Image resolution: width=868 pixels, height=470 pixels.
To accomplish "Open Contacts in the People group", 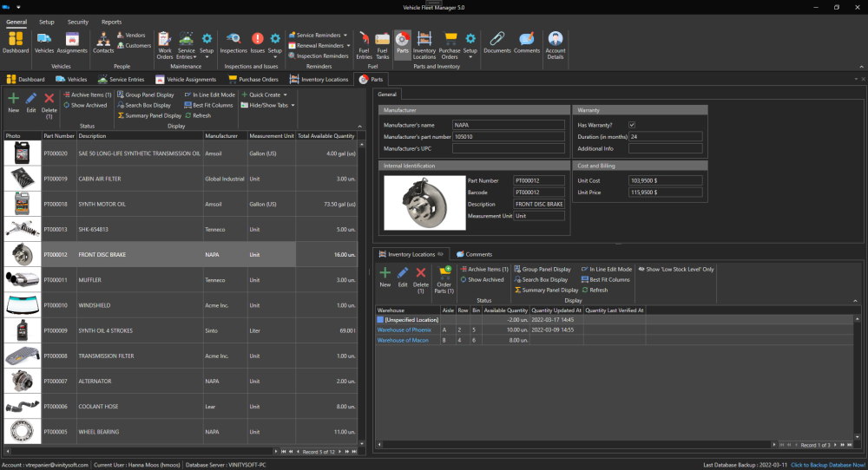I will (103, 42).
